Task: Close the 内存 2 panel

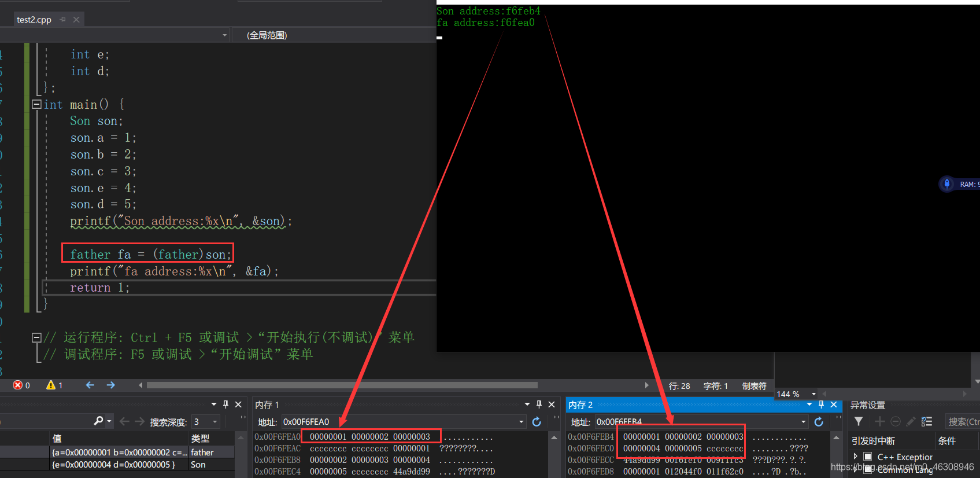Action: point(834,405)
